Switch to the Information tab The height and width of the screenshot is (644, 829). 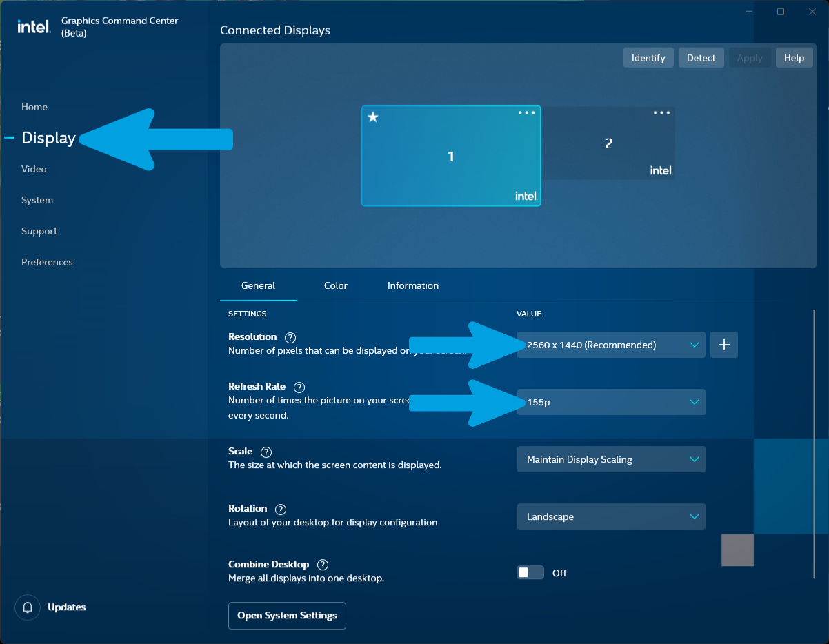(413, 285)
